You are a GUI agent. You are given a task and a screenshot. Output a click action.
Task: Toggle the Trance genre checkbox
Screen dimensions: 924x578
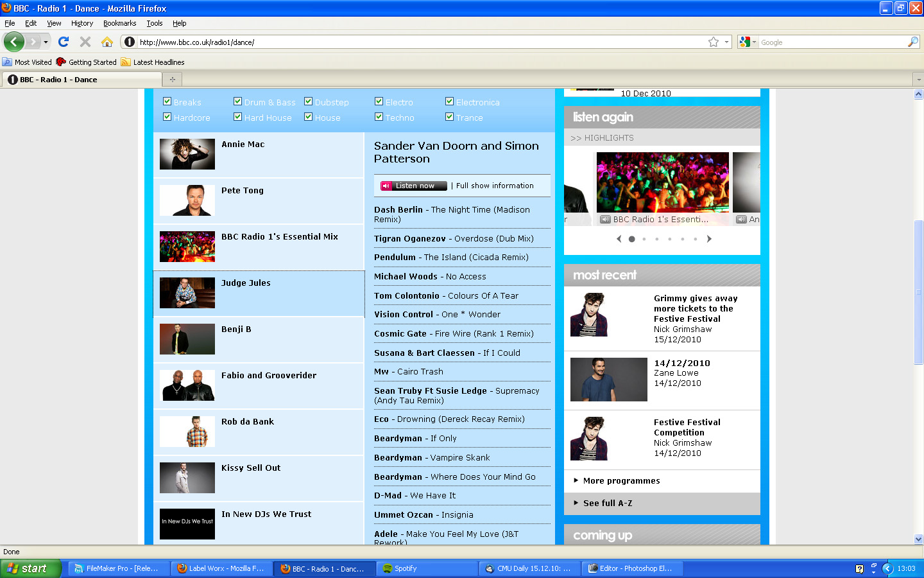click(x=450, y=117)
